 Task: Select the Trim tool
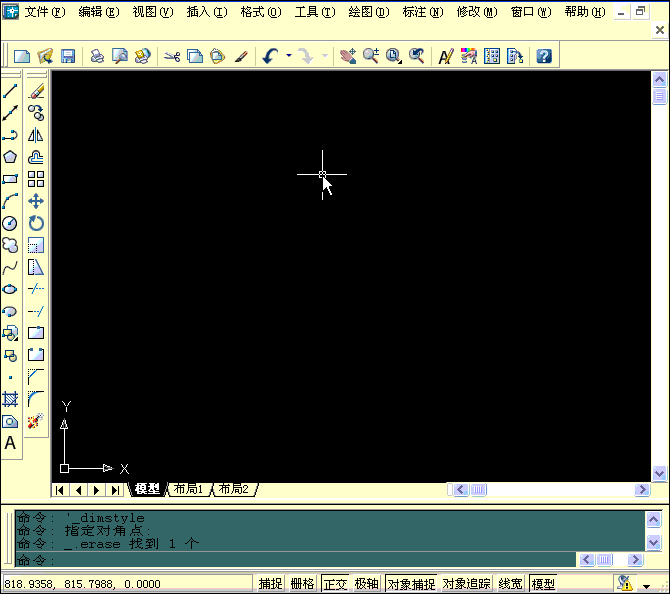[36, 289]
